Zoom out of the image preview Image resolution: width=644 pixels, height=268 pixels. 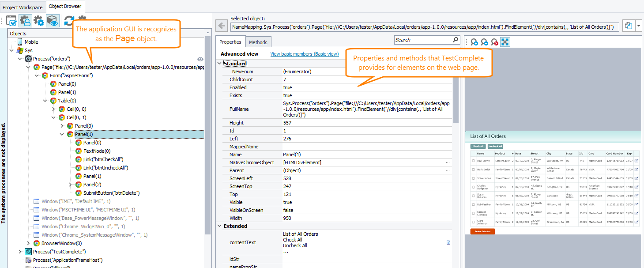tap(484, 42)
